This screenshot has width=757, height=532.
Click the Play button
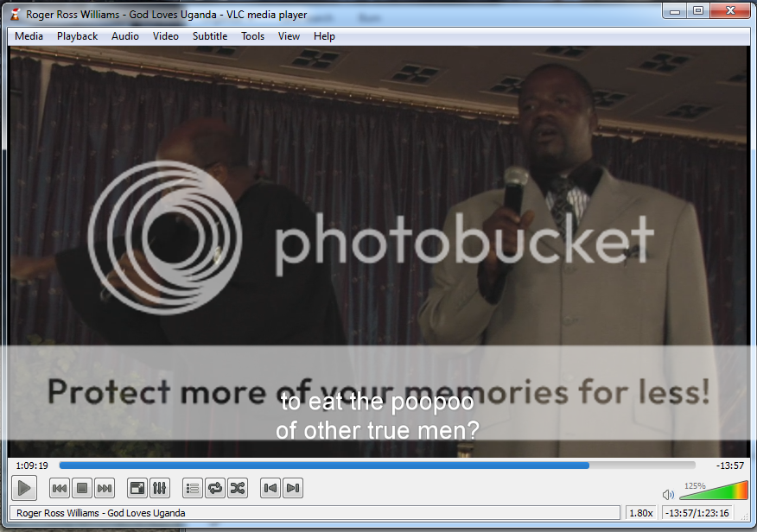tap(23, 488)
